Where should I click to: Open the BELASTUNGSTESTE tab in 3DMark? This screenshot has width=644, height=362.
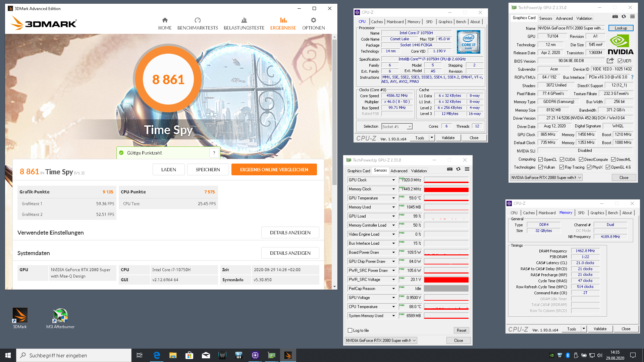(x=244, y=24)
